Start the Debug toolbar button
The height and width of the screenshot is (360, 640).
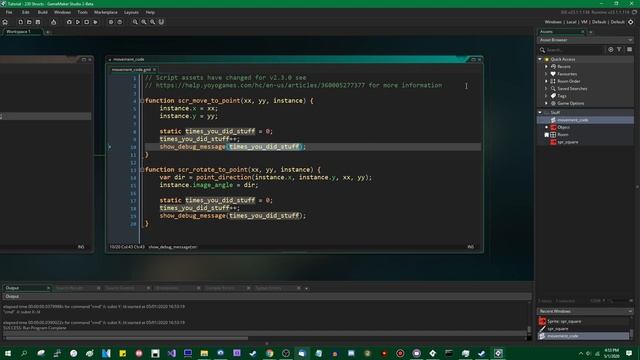coord(69,22)
